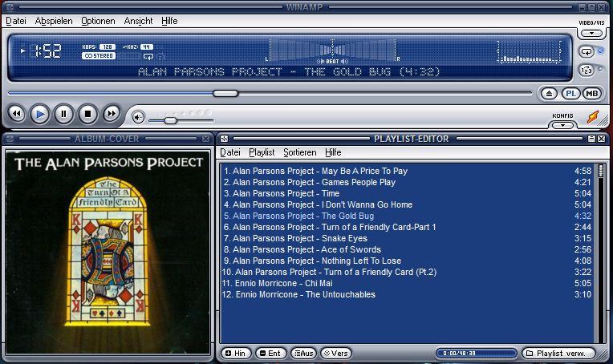
Task: Click the song seek bar handle
Action: coord(225,93)
